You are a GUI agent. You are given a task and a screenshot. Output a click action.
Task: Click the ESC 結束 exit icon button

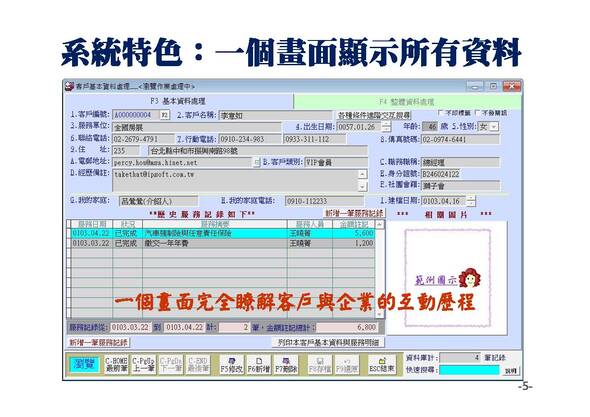point(382,364)
